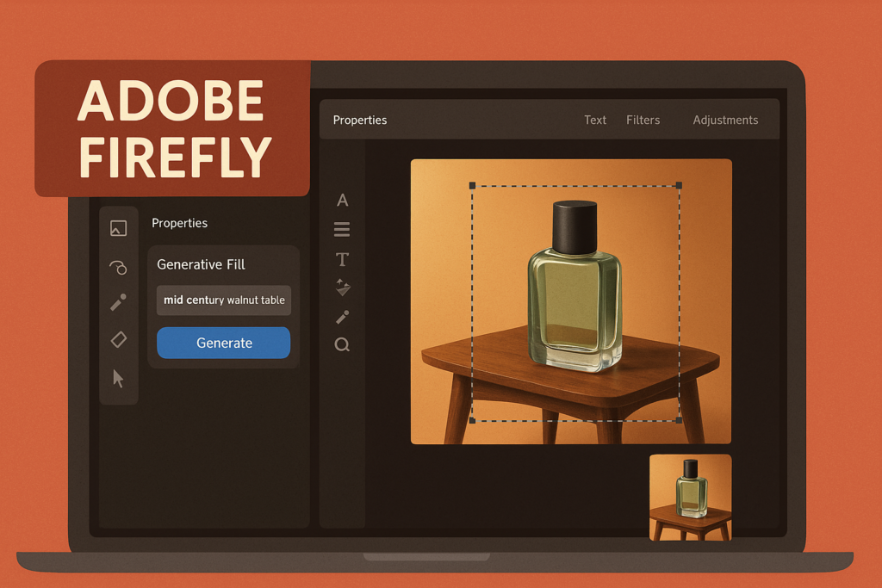The height and width of the screenshot is (588, 882).
Task: Open the three-line alignment icon
Action: (342, 229)
